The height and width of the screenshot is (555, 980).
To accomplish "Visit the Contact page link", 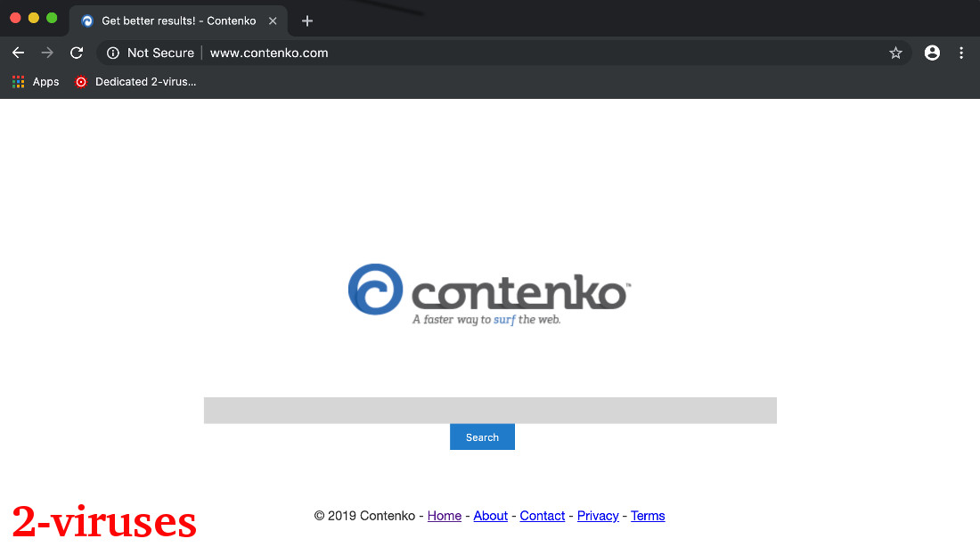I will click(542, 516).
